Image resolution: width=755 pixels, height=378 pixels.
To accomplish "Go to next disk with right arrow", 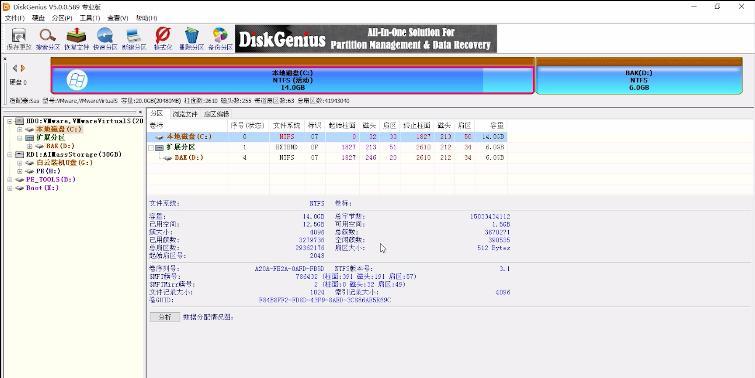I will (23, 68).
